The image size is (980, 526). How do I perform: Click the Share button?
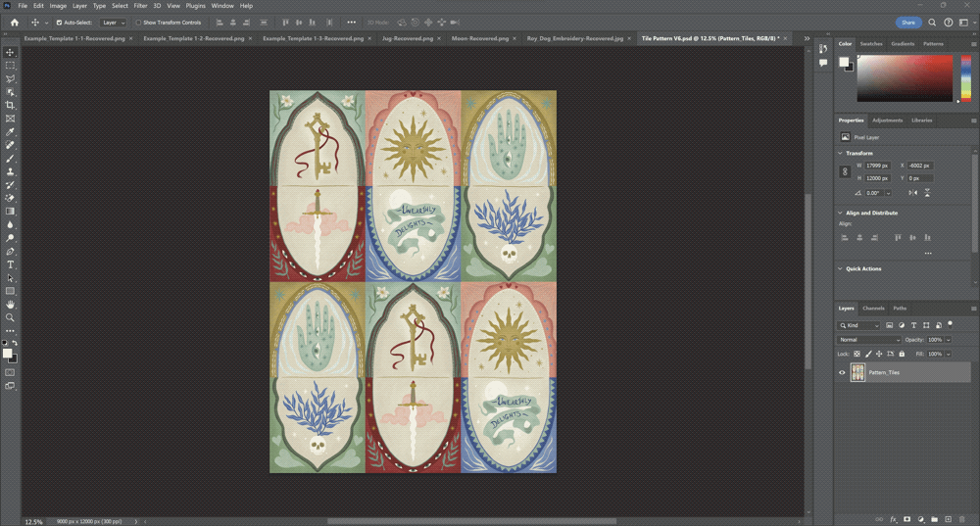[908, 23]
